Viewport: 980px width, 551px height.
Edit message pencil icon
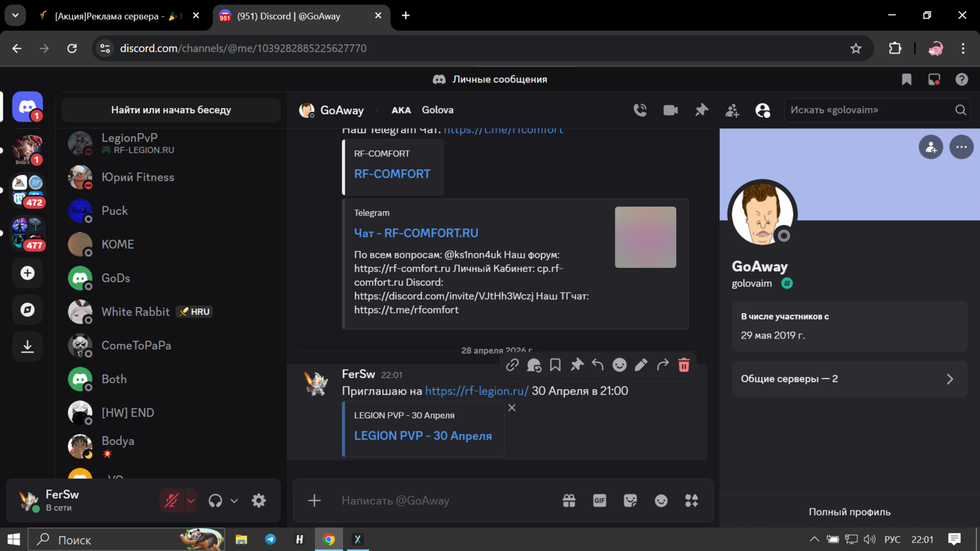(641, 365)
